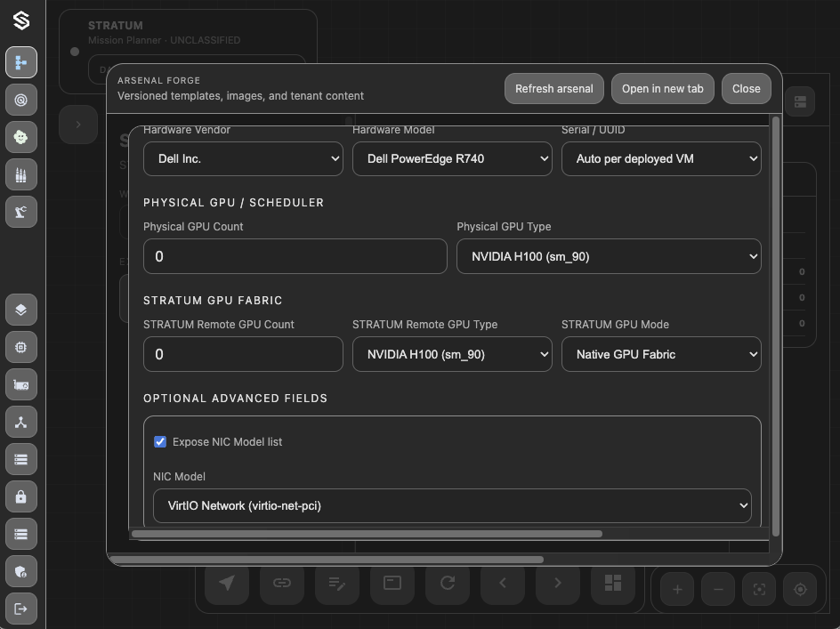Click the logout arrow sidebar icon
Screen dimensions: 840x629
pos(21,609)
